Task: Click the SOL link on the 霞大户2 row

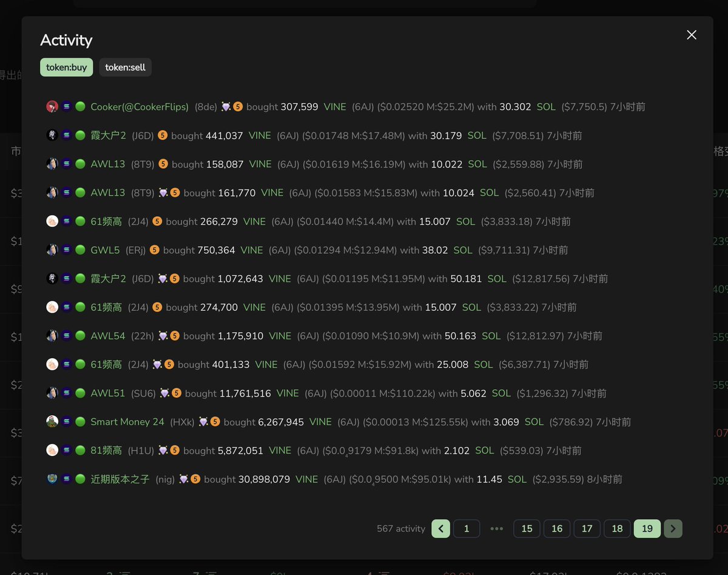Action: 477,135
